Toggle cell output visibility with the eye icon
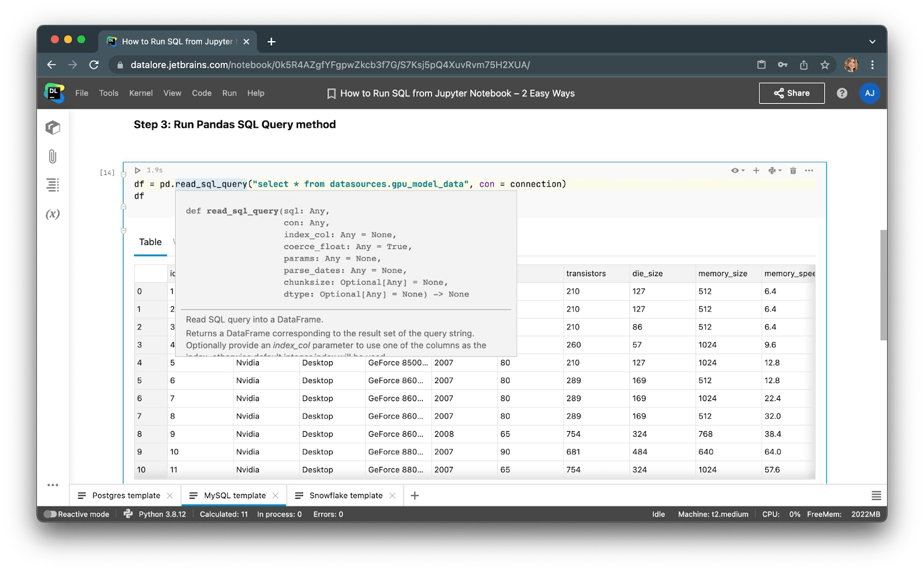 pos(735,170)
